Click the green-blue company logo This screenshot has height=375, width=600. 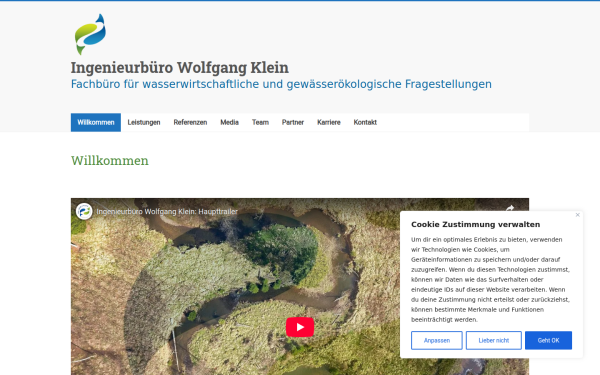click(90, 34)
